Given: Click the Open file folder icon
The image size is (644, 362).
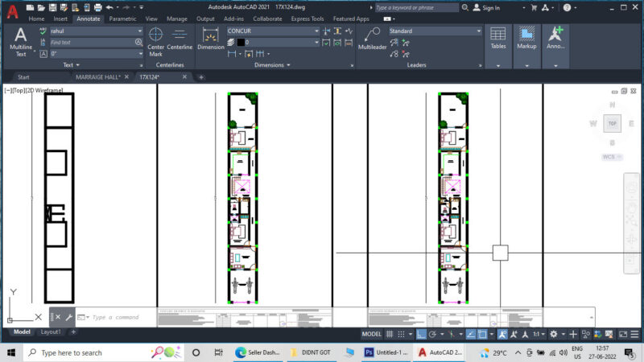Looking at the screenshot, I should 41,7.
